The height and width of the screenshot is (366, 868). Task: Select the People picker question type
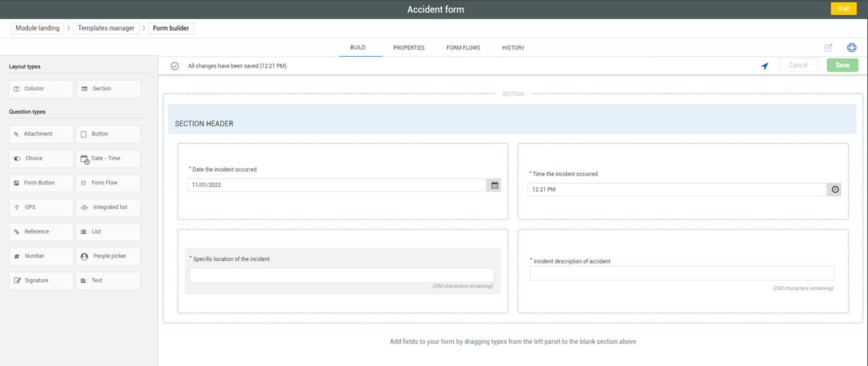click(108, 256)
